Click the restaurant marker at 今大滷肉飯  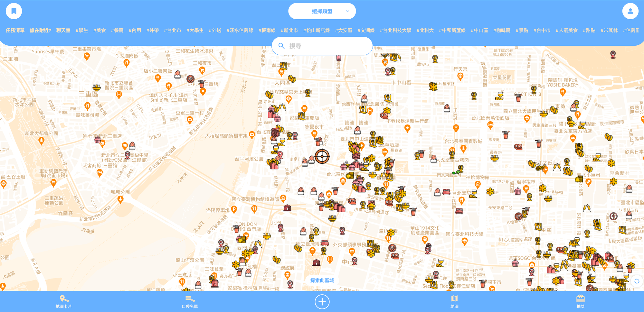point(127,63)
